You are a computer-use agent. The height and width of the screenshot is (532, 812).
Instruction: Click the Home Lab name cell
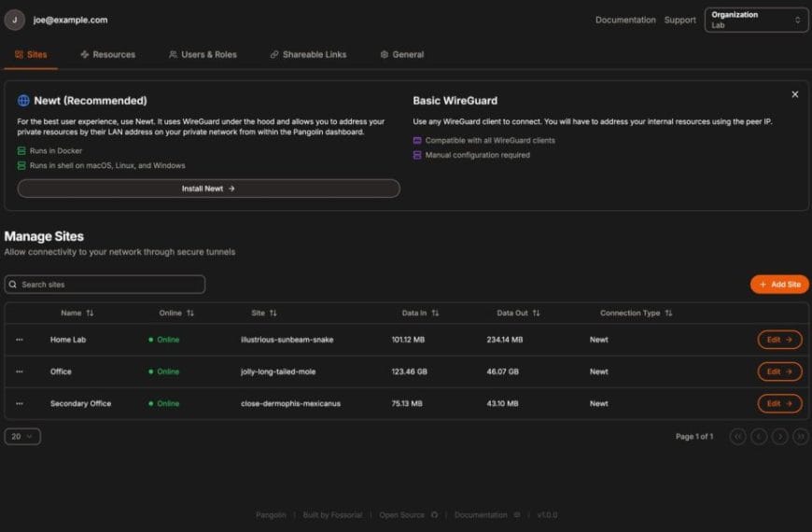pos(68,340)
